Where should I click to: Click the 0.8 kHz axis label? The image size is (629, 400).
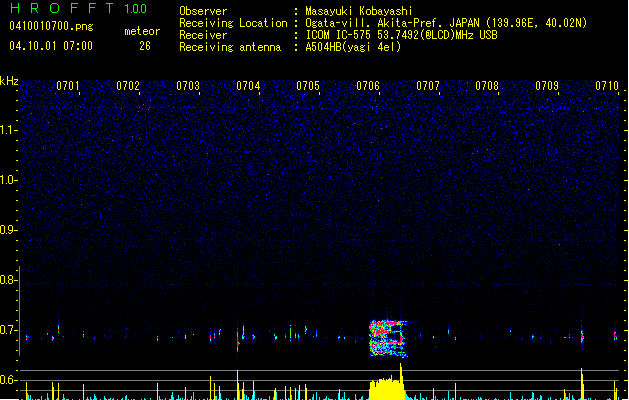point(9,280)
